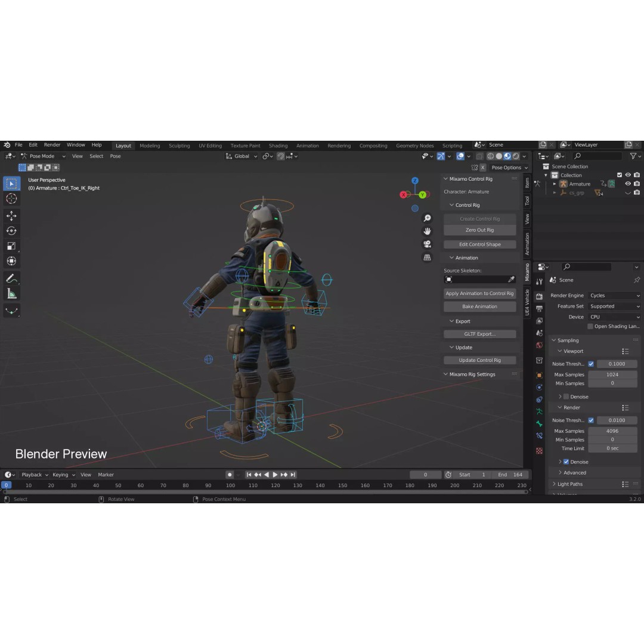Expand the Light Paths panel
The width and height of the screenshot is (644, 644).
click(570, 484)
